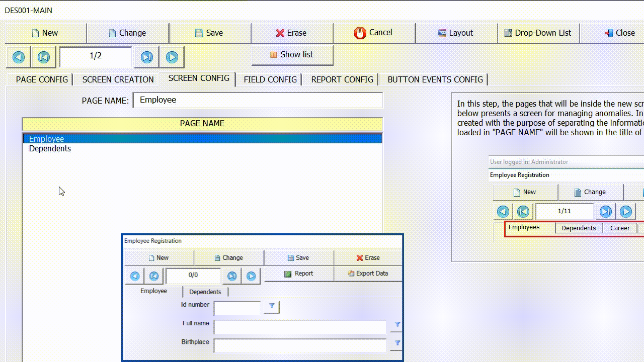
Task: Click the funnel filter icon beside Id number
Action: pos(271,306)
